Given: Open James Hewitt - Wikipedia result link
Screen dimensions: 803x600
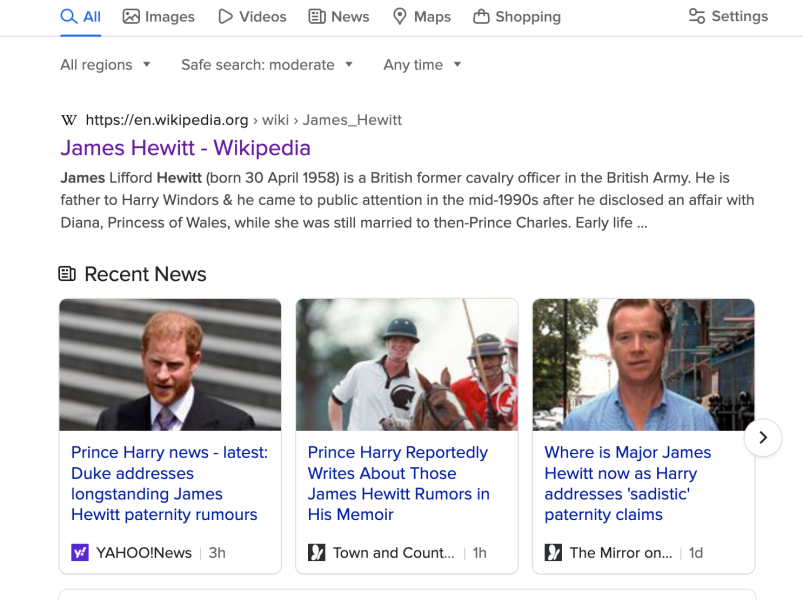Looking at the screenshot, I should (185, 148).
